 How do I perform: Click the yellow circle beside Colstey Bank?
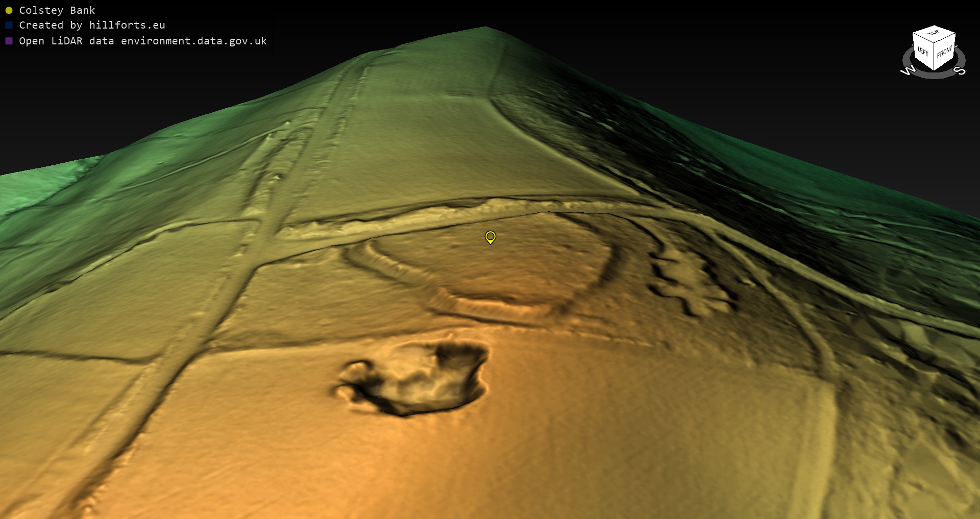coord(9,10)
